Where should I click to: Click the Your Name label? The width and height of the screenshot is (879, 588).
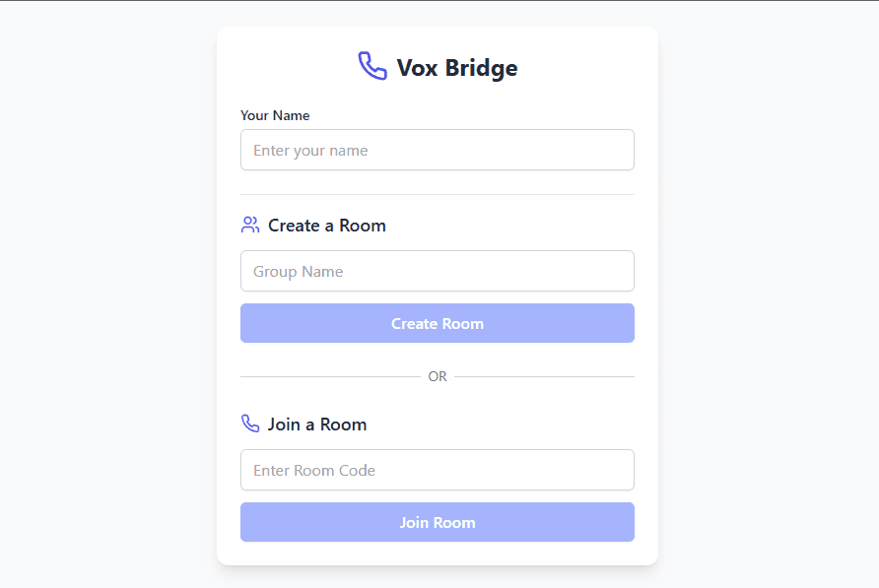tap(275, 115)
